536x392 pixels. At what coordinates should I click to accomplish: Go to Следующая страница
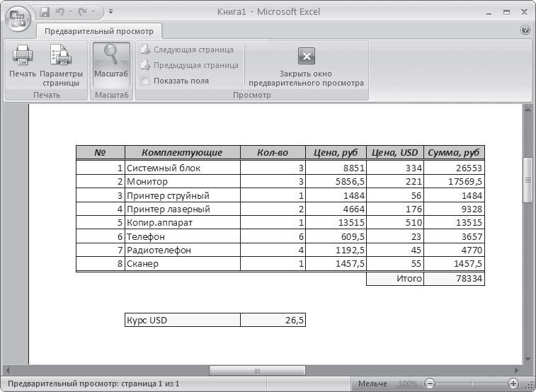(187, 50)
